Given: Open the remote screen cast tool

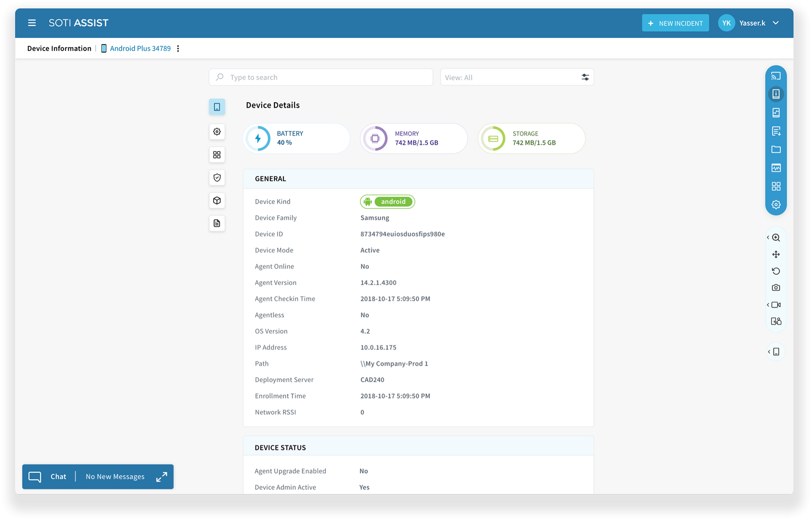Looking at the screenshot, I should [x=776, y=76].
